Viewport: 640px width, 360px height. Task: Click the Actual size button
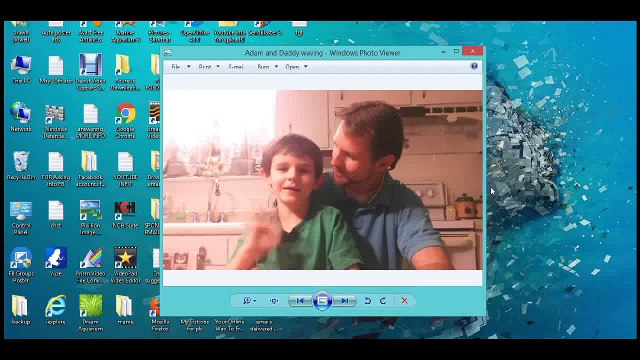point(274,301)
